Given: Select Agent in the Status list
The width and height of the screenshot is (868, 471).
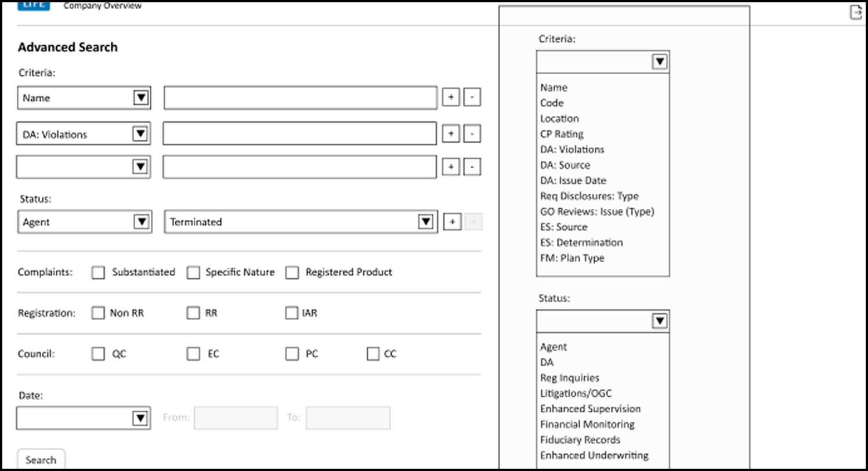Looking at the screenshot, I should pos(554,347).
